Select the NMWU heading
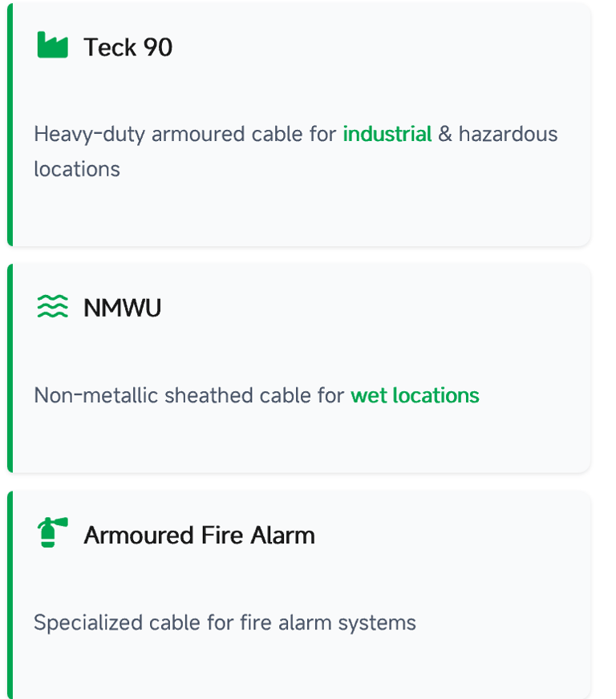Image resolution: width=616 pixels, height=699 pixels. click(x=122, y=308)
